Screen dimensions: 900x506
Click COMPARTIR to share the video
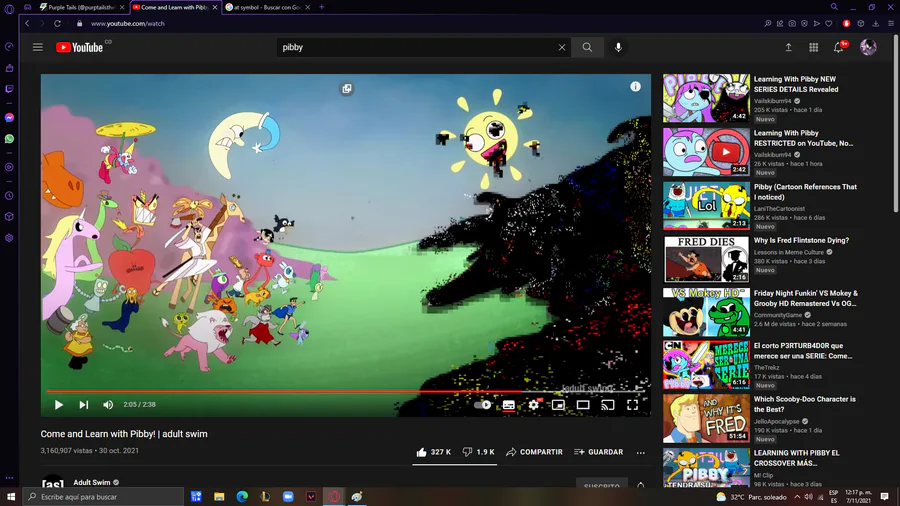click(x=534, y=452)
